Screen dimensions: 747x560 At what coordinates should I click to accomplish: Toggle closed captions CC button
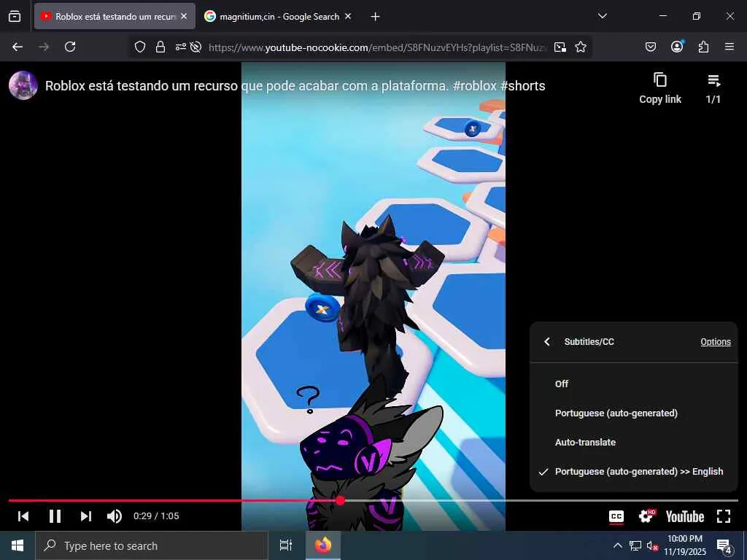[x=616, y=516]
